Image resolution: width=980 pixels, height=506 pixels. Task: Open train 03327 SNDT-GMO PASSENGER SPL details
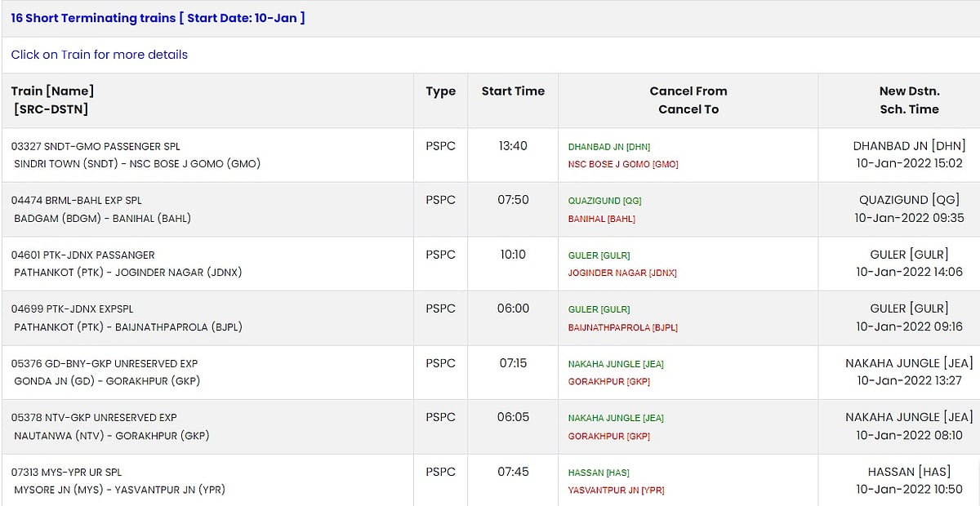pos(96,147)
